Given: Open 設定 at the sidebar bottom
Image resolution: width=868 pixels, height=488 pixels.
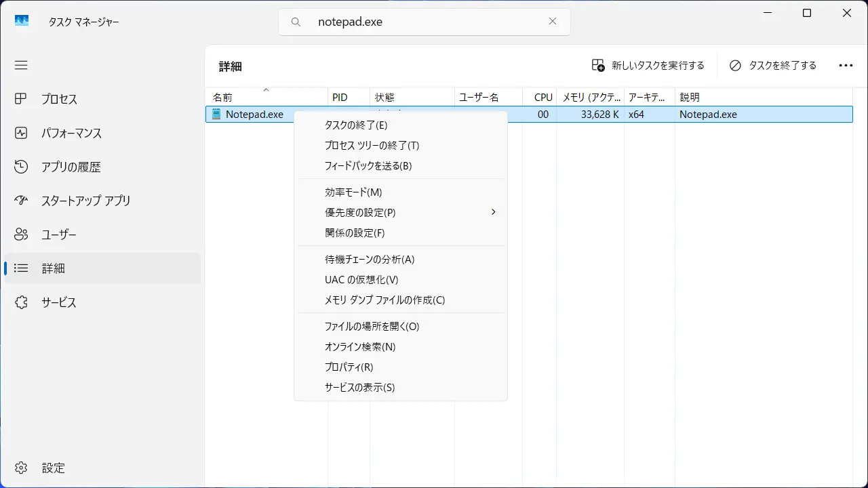Looking at the screenshot, I should click(x=102, y=468).
